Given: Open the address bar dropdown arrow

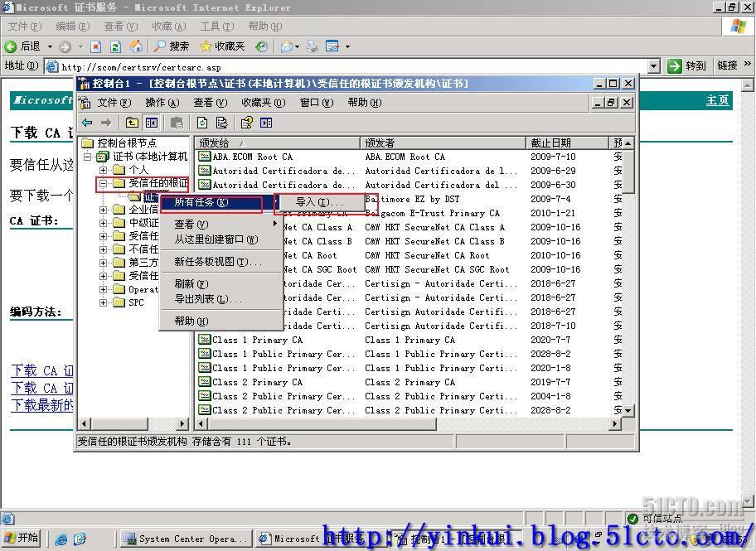Looking at the screenshot, I should (653, 66).
